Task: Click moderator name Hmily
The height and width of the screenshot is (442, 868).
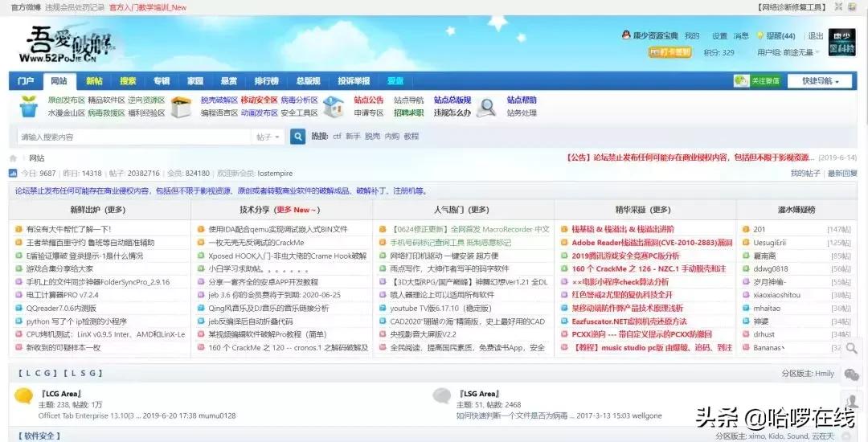Action: pyautogui.click(x=825, y=374)
